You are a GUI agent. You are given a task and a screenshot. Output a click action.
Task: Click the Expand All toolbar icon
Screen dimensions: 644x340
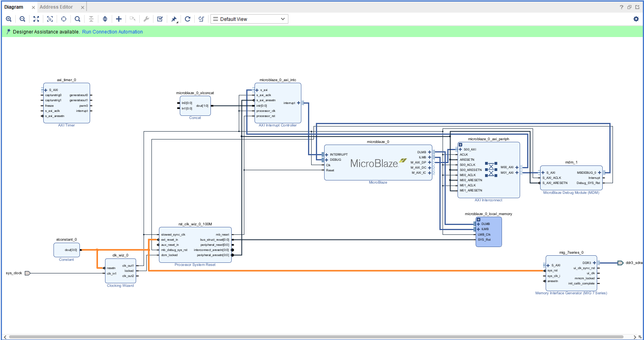pos(105,19)
